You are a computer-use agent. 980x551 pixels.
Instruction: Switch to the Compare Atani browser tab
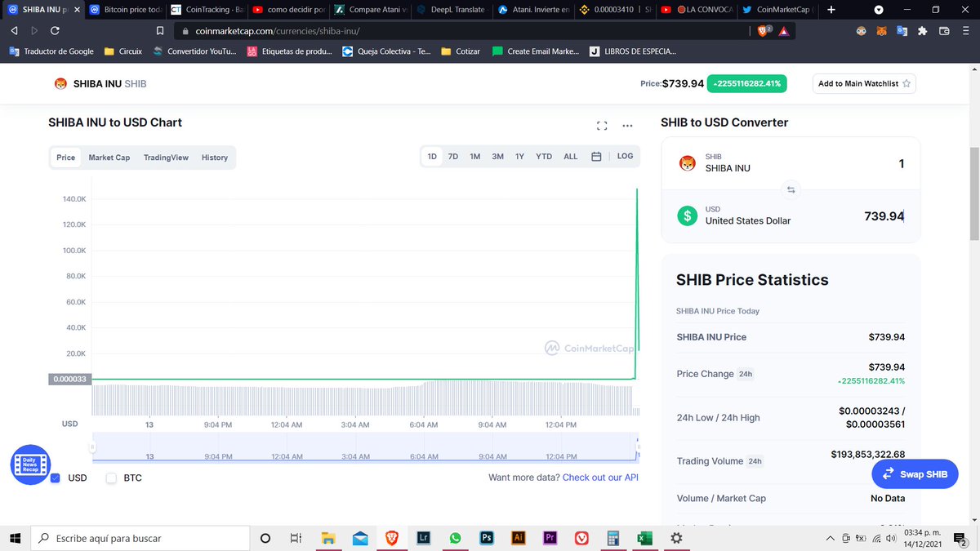(x=369, y=10)
